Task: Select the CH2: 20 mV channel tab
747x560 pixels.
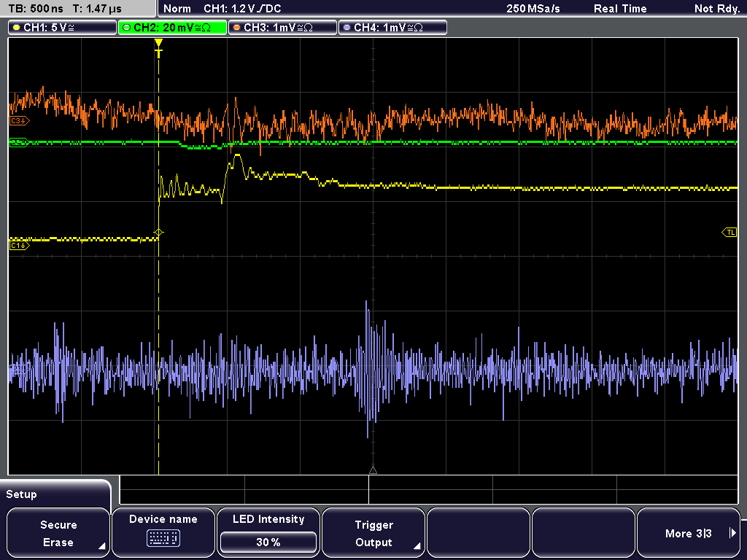Action: tap(172, 28)
